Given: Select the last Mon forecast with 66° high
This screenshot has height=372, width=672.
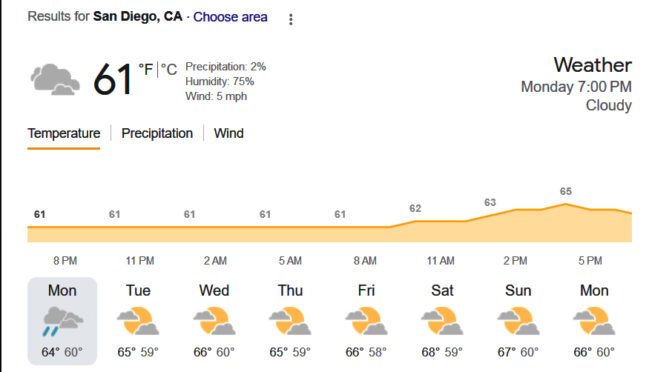Looking at the screenshot, I should (594, 321).
